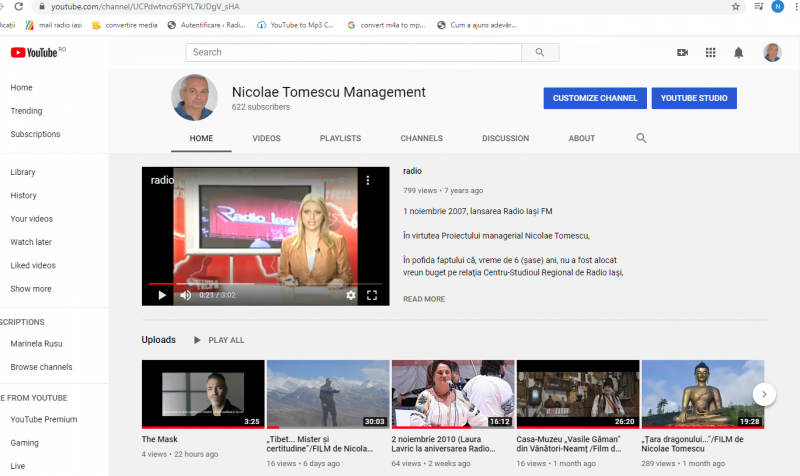Switch to the ABOUT tab

click(582, 138)
